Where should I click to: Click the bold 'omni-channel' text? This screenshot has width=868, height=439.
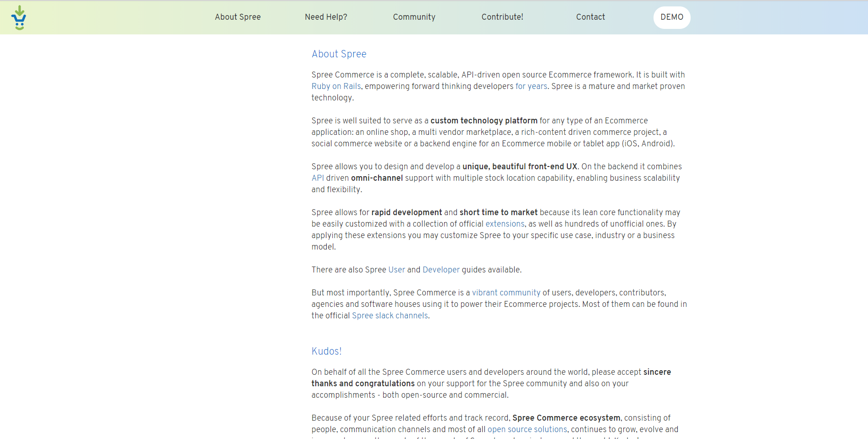(x=377, y=178)
